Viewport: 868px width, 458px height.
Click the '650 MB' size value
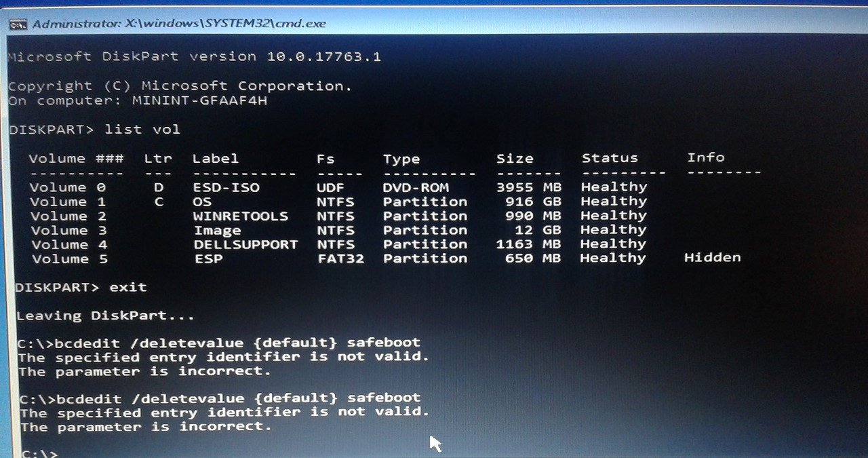(x=534, y=259)
